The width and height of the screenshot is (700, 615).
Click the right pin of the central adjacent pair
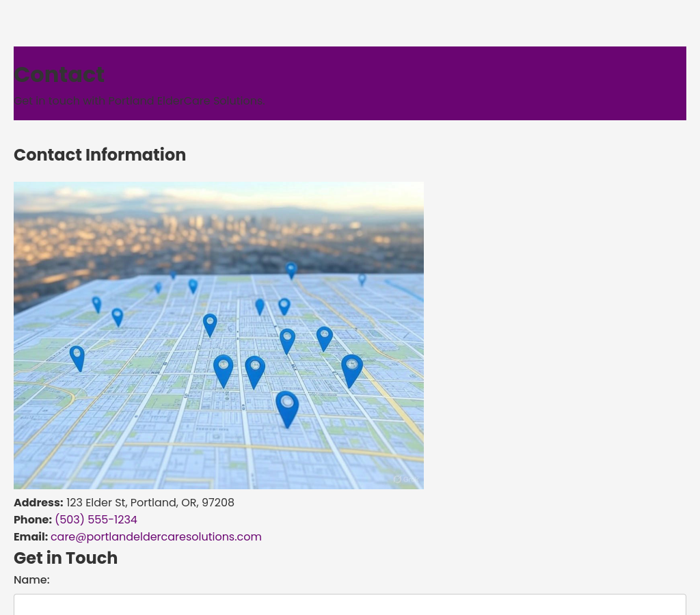tap(255, 371)
